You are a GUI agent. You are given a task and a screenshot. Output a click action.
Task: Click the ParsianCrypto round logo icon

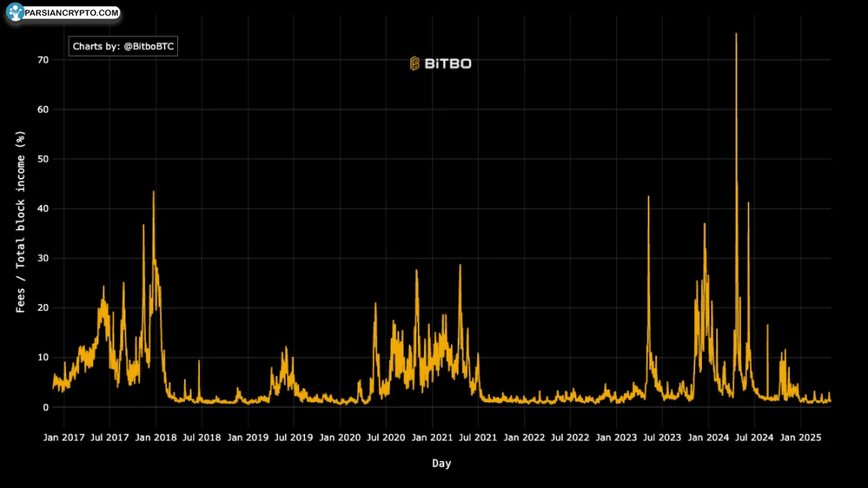14,13
